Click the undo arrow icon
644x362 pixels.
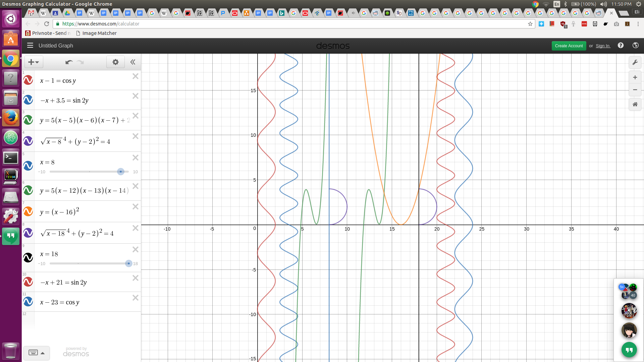click(x=69, y=62)
